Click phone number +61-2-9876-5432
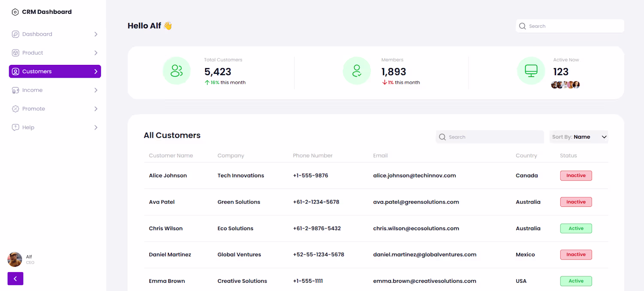 [x=317, y=228]
